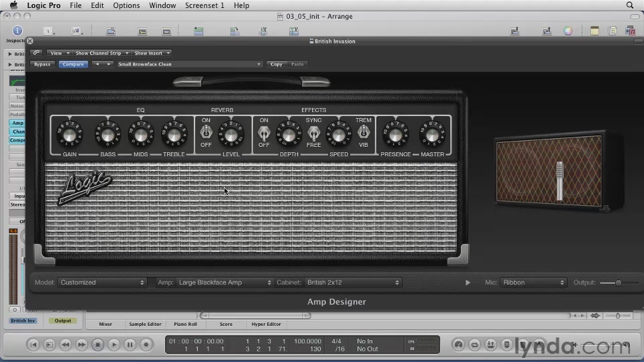This screenshot has height=362, width=644.
Task: Click the new tracks toolbar icon
Action: click(x=199, y=32)
